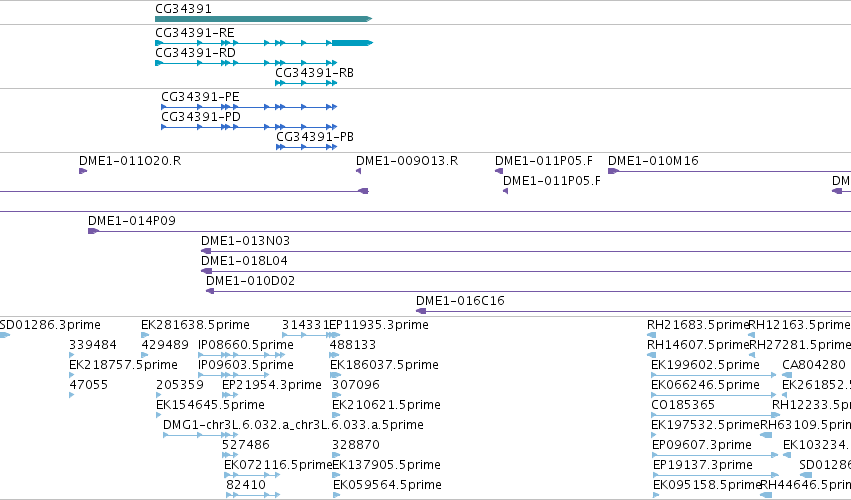851x500 pixels.
Task: Click the EK072116.5prime EST label
Action: [x=278, y=465]
